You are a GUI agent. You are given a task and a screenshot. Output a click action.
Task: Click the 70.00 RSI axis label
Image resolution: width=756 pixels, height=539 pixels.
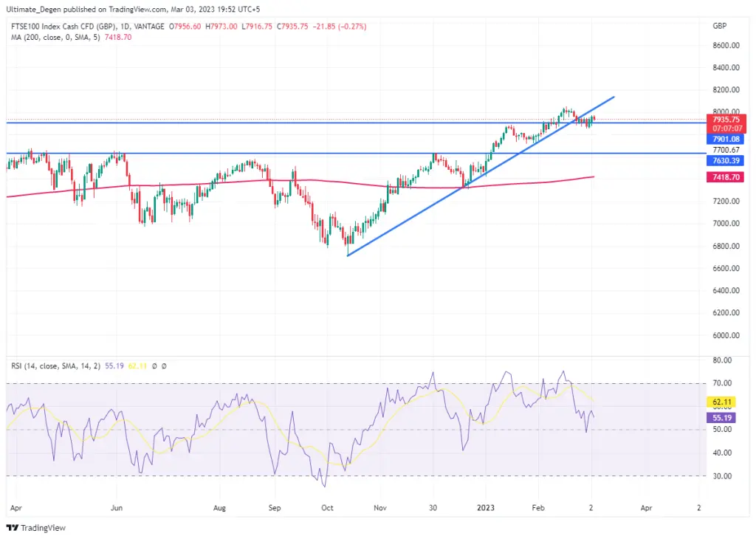[722, 383]
